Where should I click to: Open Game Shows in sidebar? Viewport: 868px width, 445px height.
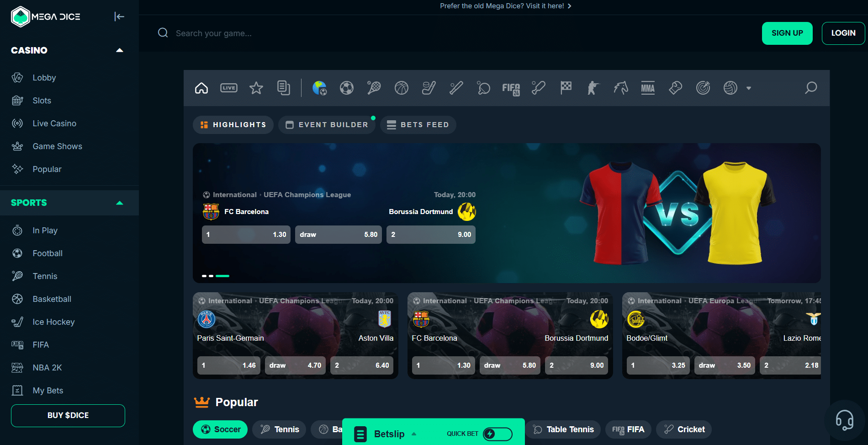point(57,146)
